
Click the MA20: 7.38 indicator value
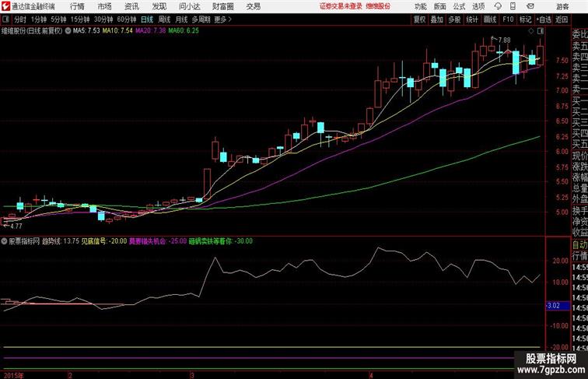[x=150, y=31]
